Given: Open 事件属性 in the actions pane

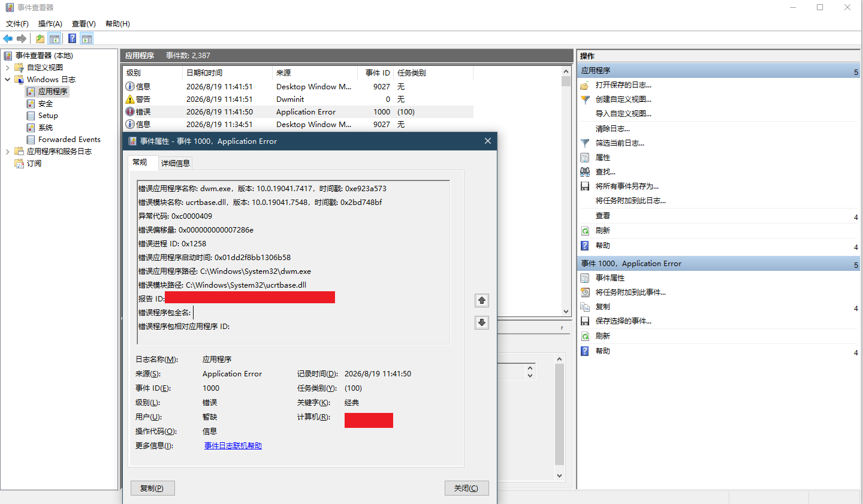Looking at the screenshot, I should pos(610,278).
